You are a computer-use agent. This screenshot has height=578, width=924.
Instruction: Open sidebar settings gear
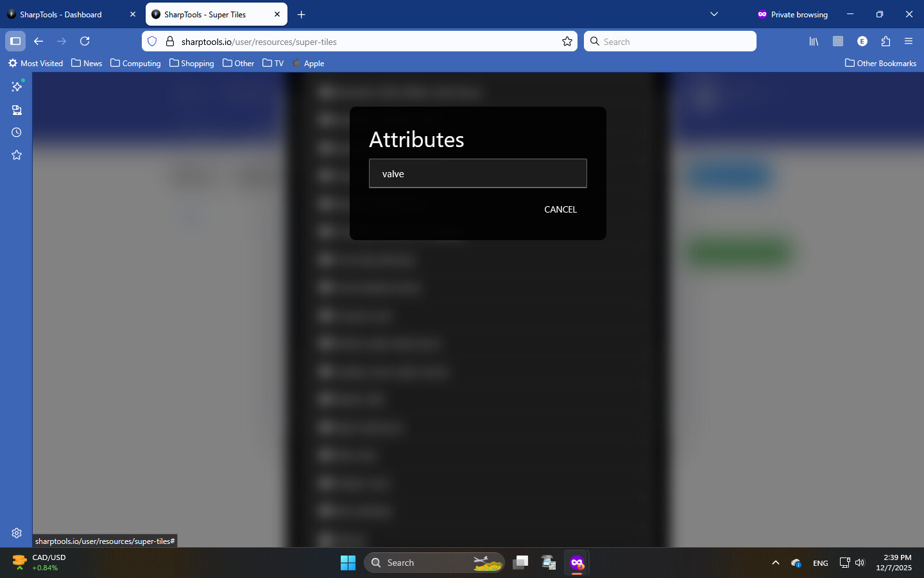(x=17, y=533)
